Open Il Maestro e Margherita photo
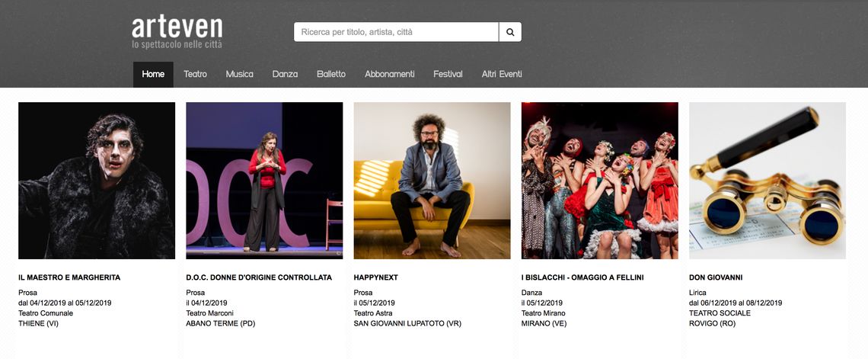868x359 pixels. [x=97, y=181]
